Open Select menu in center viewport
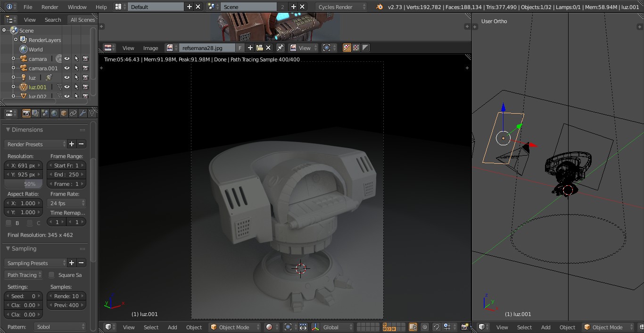The image size is (644, 333). point(151,327)
